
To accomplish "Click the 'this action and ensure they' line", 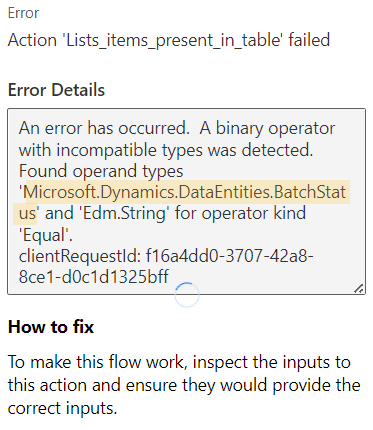I will pos(184,385).
